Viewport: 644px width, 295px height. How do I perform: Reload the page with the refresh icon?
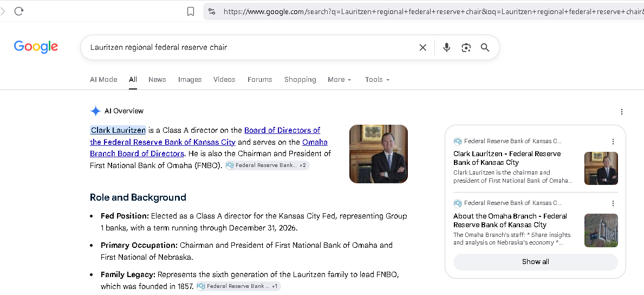tap(18, 11)
